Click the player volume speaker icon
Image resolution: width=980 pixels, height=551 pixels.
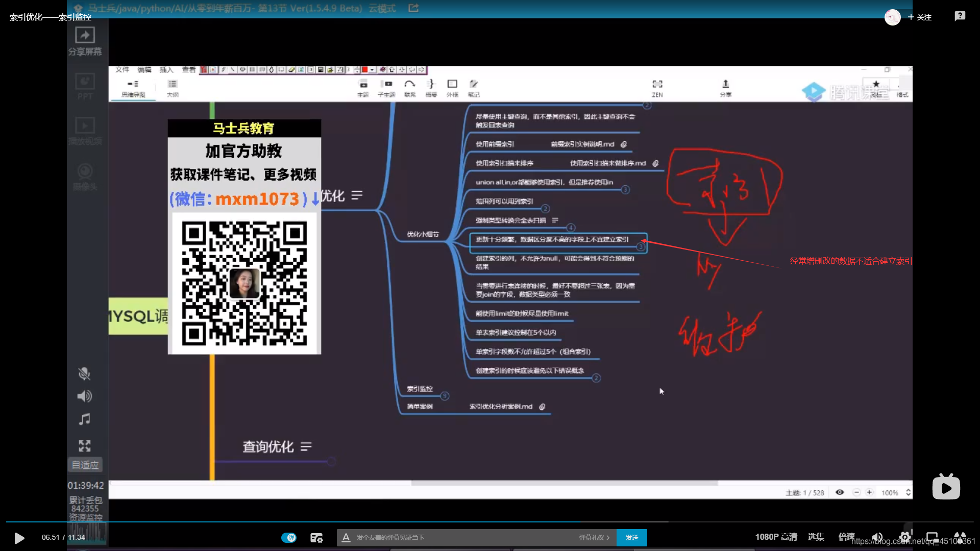pos(877,537)
